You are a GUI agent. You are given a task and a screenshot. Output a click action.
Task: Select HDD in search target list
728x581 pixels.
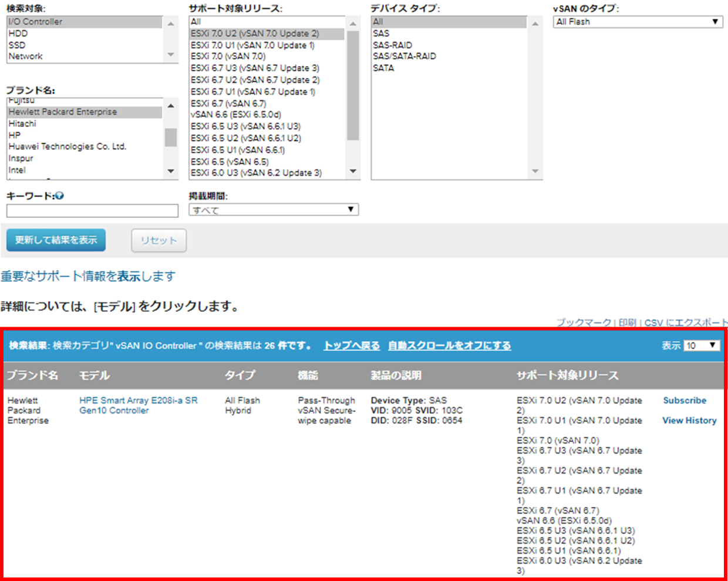tap(85, 33)
